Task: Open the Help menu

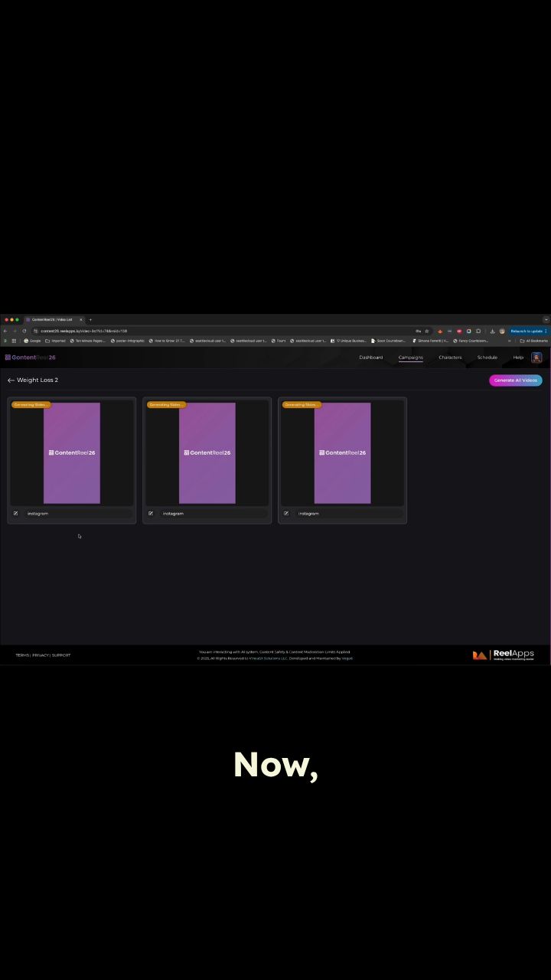Action: tap(518, 358)
